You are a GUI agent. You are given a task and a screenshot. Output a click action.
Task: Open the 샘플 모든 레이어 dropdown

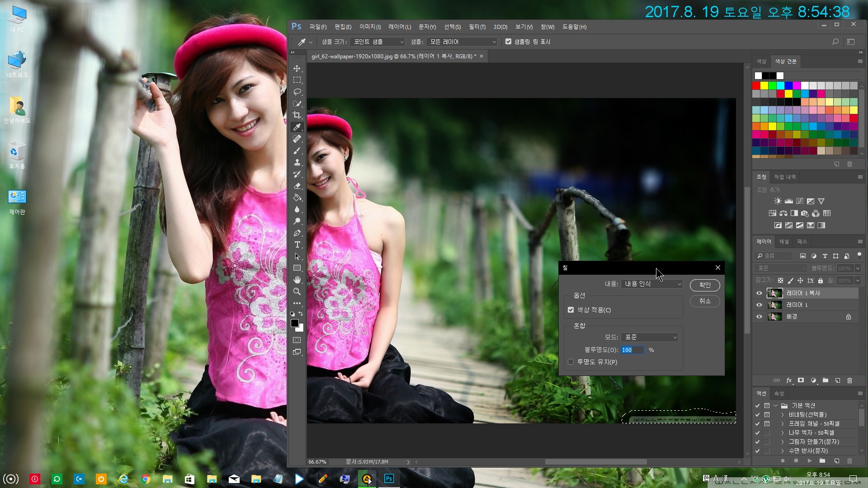[462, 42]
